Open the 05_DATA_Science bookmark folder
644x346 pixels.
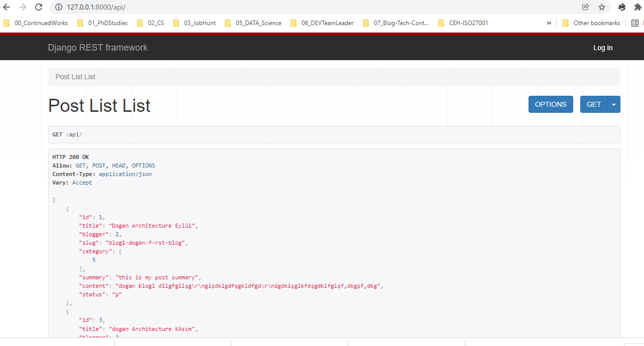click(x=253, y=23)
